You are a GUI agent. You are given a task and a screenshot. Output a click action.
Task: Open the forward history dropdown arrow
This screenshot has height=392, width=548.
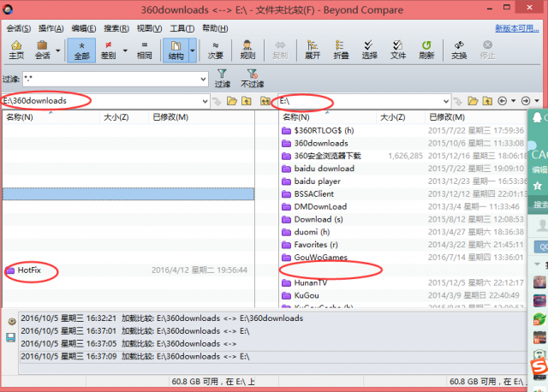click(x=537, y=101)
